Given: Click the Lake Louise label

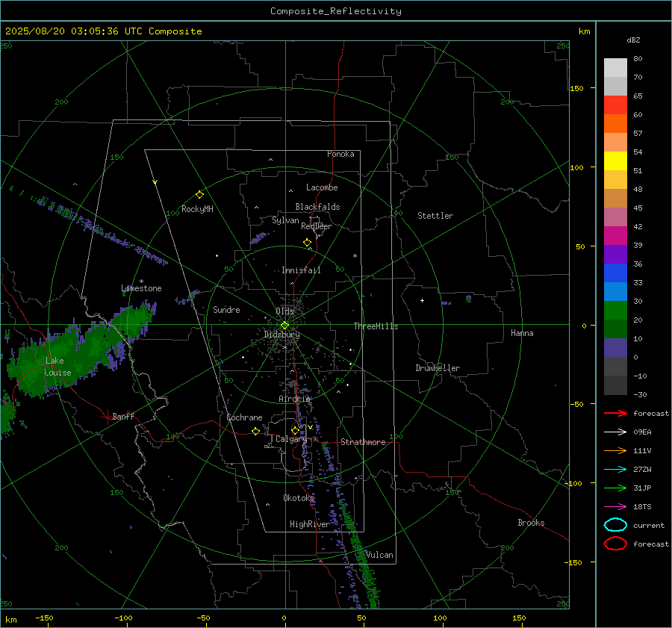Looking at the screenshot, I should [57, 367].
